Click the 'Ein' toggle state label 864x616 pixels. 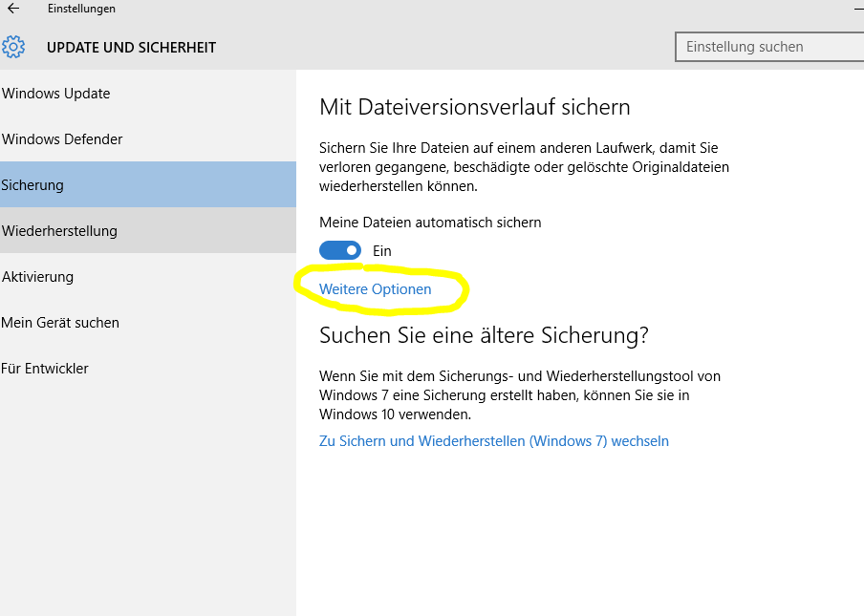tap(382, 251)
